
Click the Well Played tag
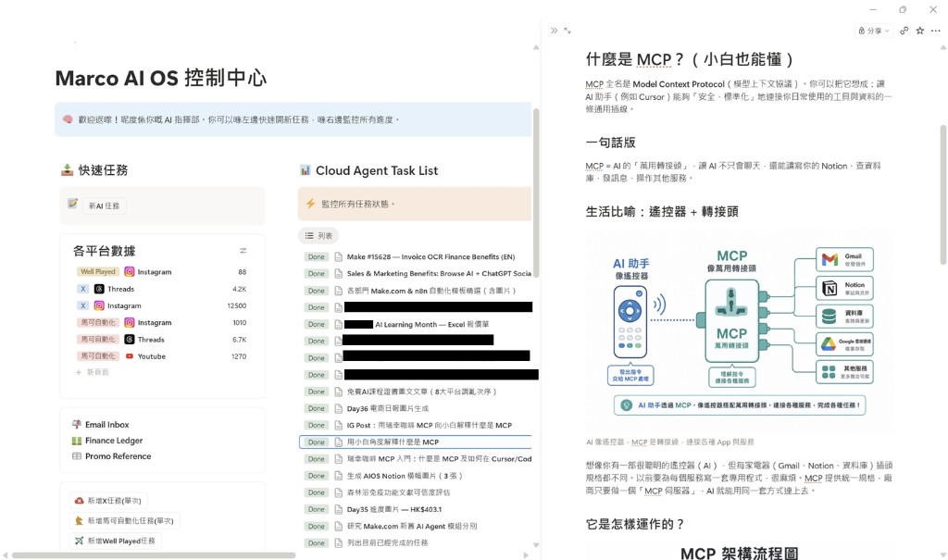[x=98, y=272]
